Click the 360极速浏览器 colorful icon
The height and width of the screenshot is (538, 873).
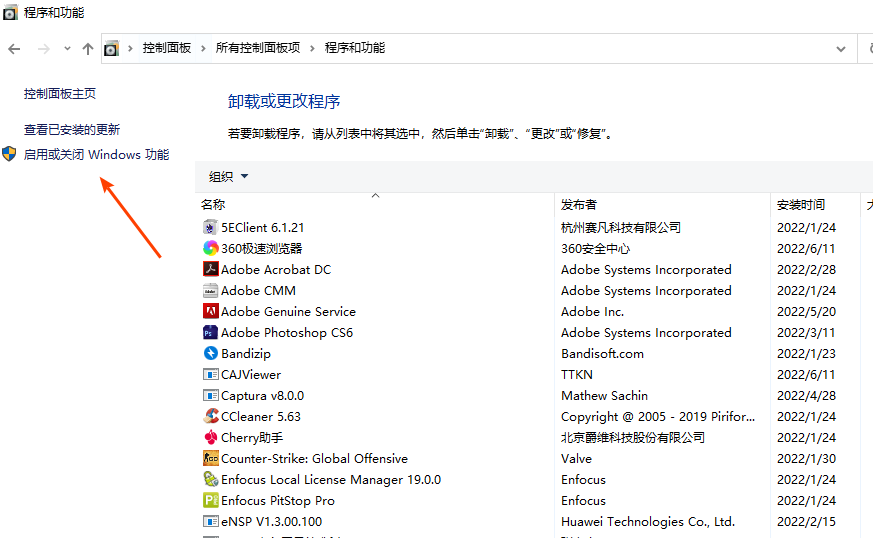pyautogui.click(x=210, y=248)
